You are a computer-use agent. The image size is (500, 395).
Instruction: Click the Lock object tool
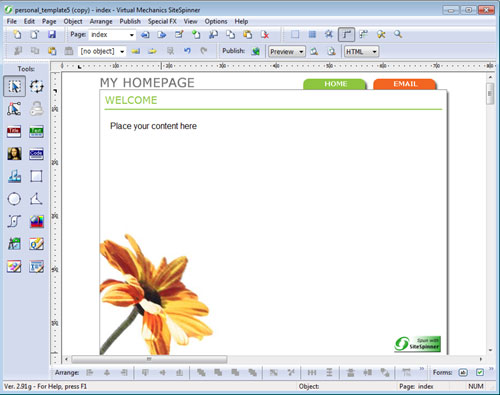(x=36, y=109)
